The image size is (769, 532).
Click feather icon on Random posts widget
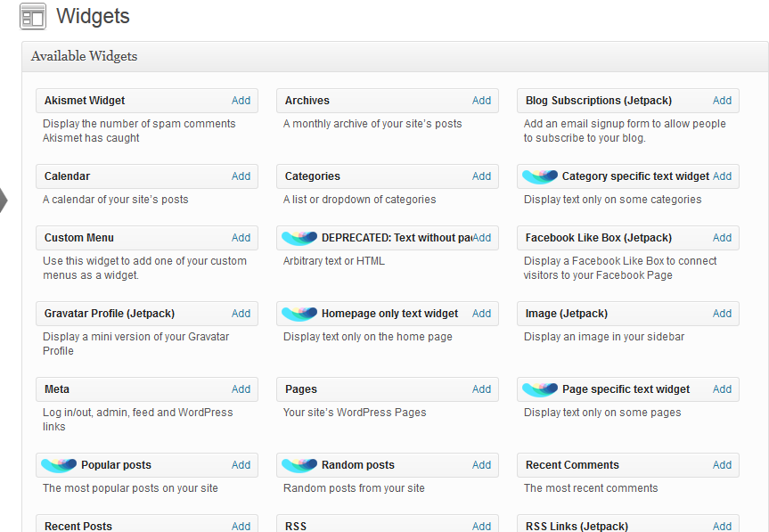(299, 465)
